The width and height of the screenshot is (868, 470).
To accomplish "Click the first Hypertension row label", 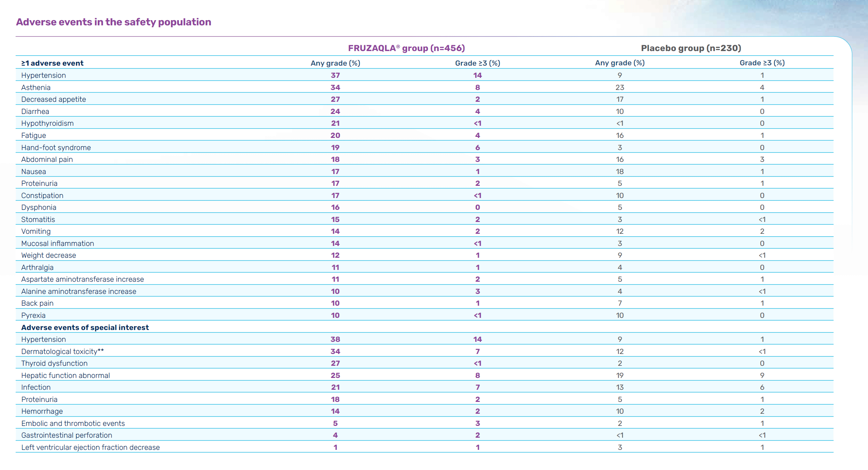I will point(43,75).
